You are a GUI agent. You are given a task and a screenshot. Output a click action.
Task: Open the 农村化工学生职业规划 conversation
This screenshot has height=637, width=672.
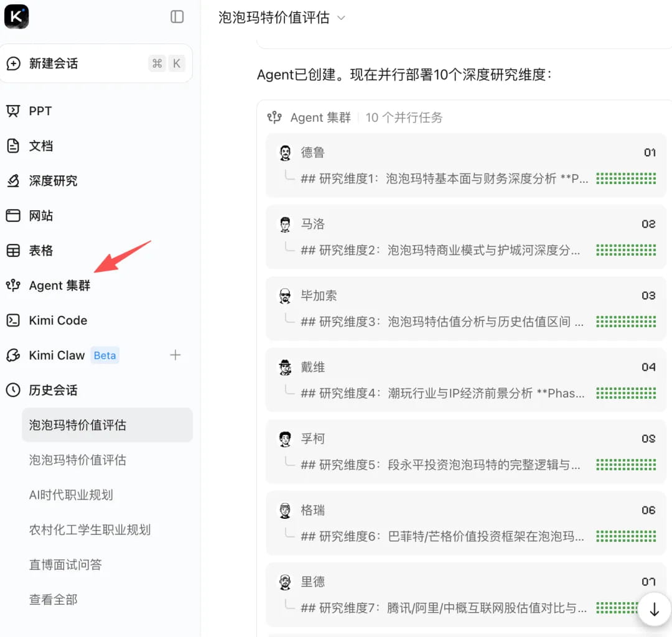pyautogui.click(x=90, y=530)
